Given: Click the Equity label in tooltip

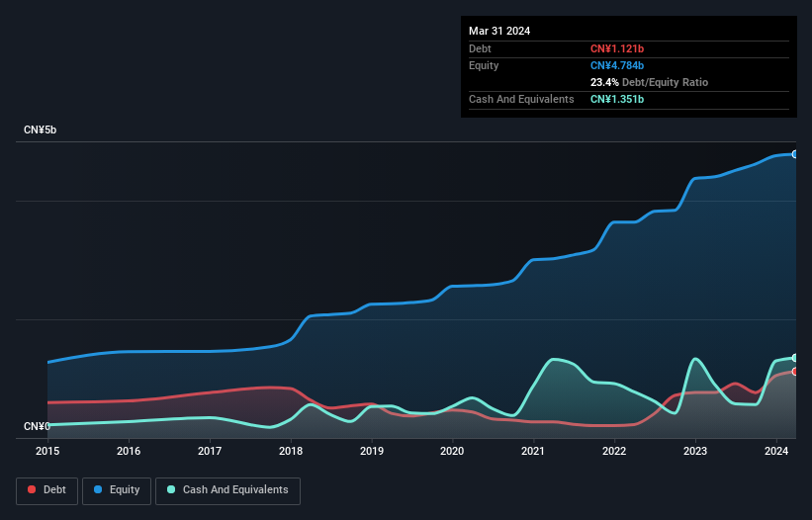Looking at the screenshot, I should pyautogui.click(x=484, y=65).
